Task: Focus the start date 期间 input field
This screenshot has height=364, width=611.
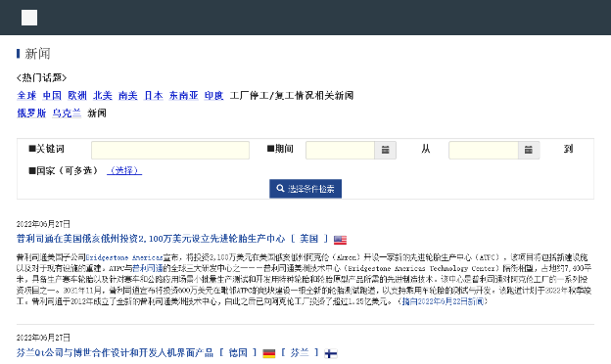Action: click(340, 150)
